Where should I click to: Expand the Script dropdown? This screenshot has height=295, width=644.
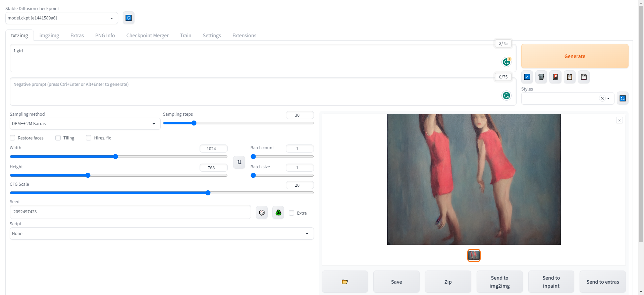161,234
